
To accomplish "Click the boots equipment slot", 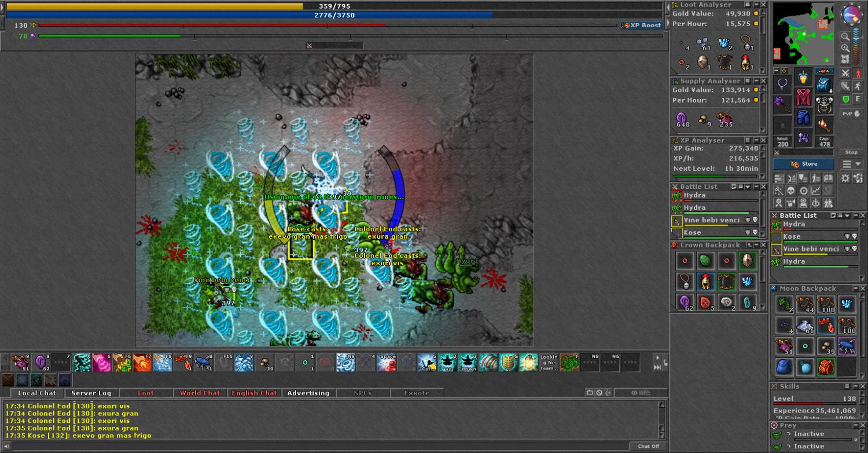I will [x=803, y=138].
